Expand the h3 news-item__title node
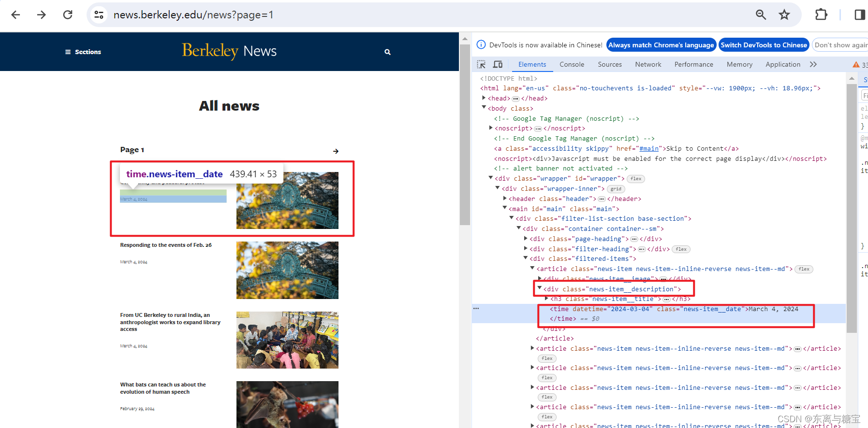Screen dimensions: 868x428 click(x=546, y=299)
